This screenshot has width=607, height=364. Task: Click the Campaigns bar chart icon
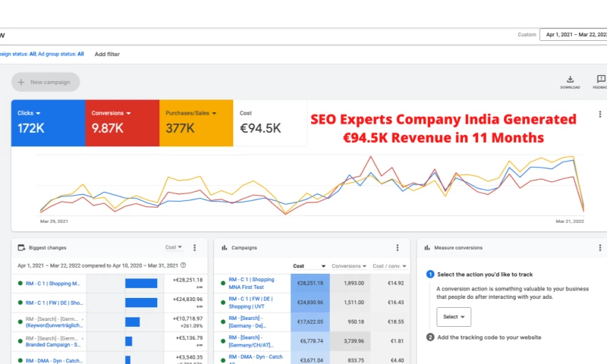click(x=225, y=247)
